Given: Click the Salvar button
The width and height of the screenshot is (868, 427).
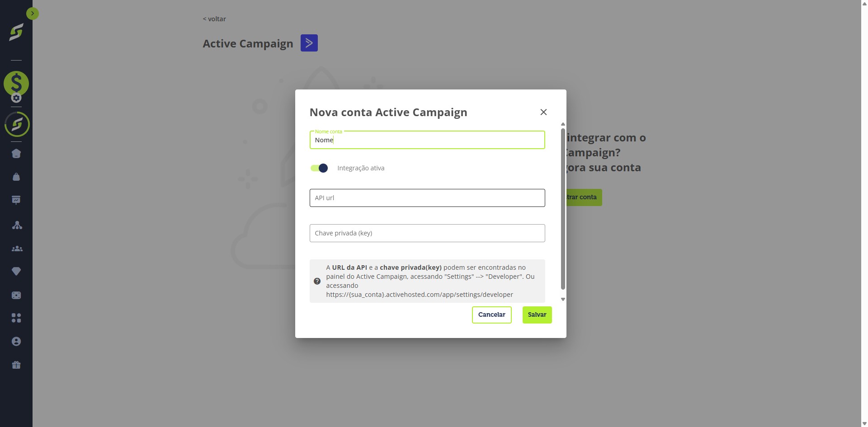Looking at the screenshot, I should coord(537,315).
